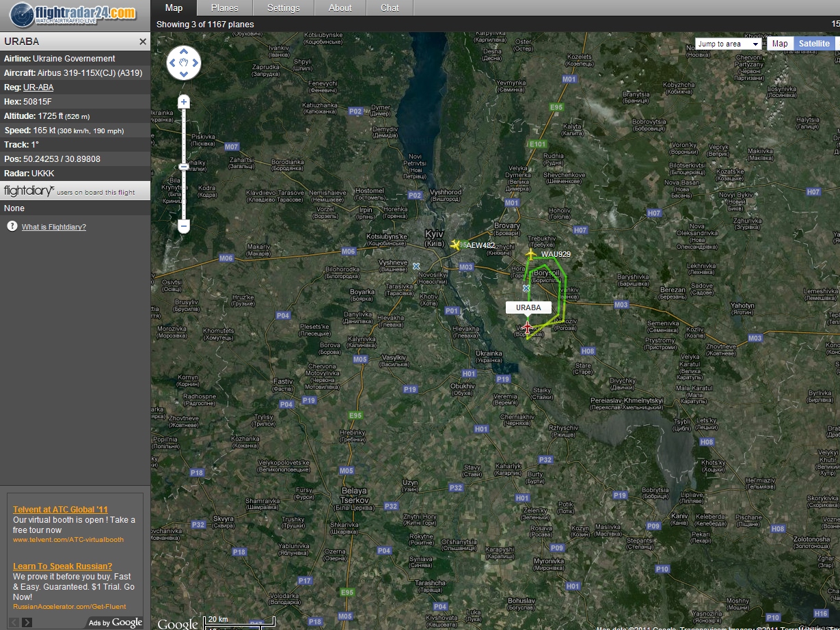Screen dimensions: 840x630
Task: Click the zoom out minus button
Action: pos(183,226)
